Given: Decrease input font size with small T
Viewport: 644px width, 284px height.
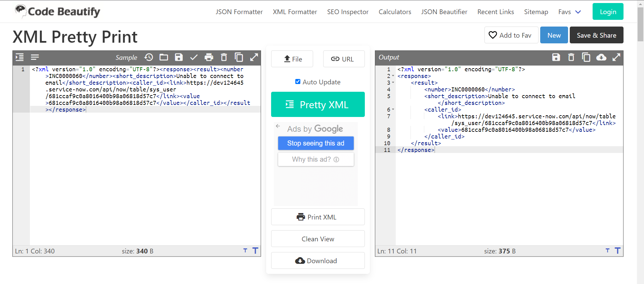Looking at the screenshot, I should click(245, 250).
